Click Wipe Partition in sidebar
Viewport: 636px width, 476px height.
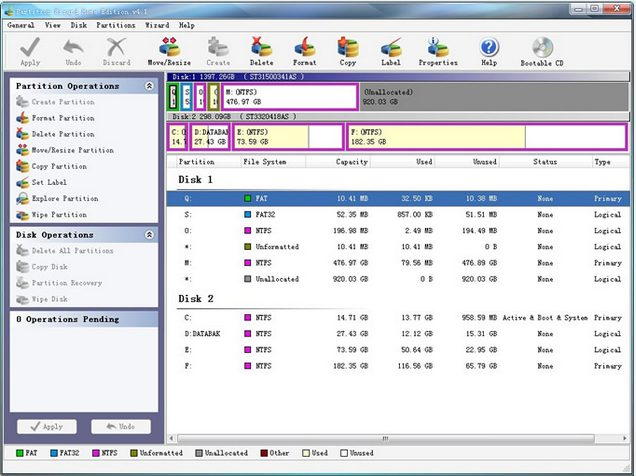click(x=59, y=214)
